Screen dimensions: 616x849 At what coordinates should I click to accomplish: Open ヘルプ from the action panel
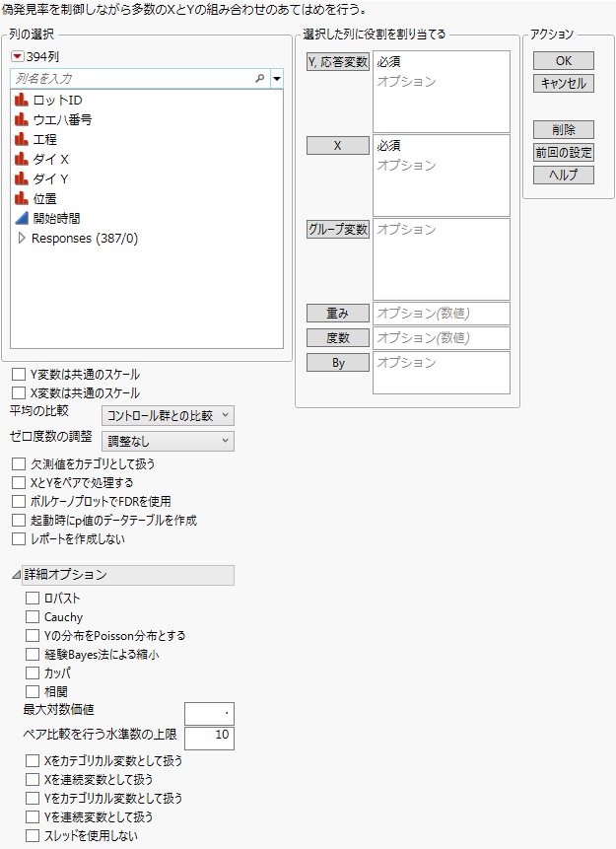(x=564, y=175)
